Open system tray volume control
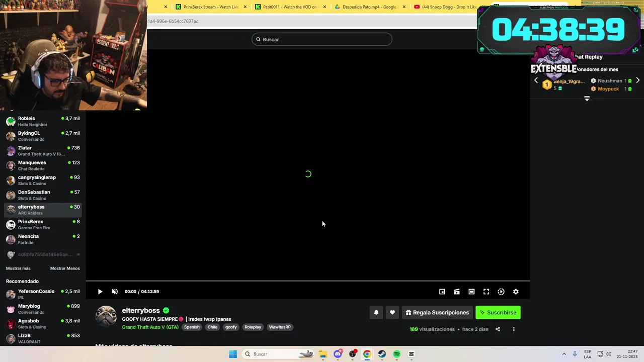Viewport: 644px width, 362px height. pos(609,354)
